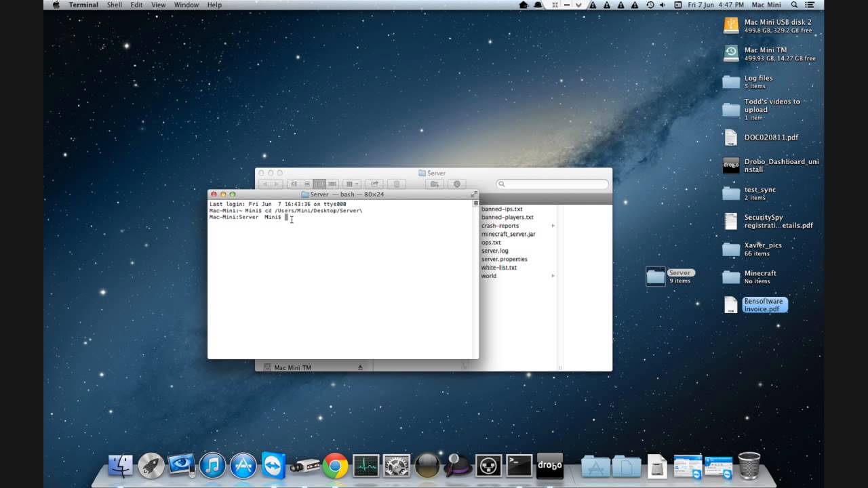Click the Finder Share toolbar button

click(374, 184)
